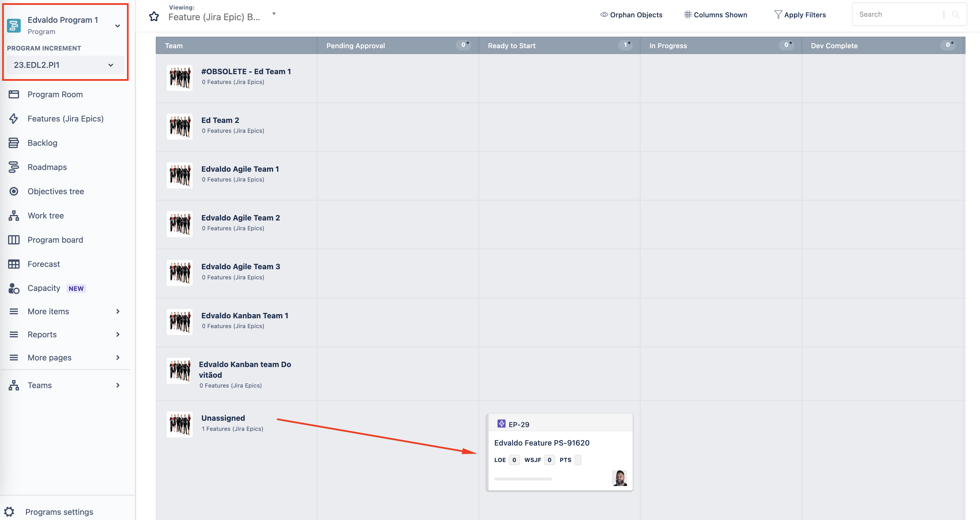Open the Viewing Feature board dropdown arrow

tap(274, 14)
